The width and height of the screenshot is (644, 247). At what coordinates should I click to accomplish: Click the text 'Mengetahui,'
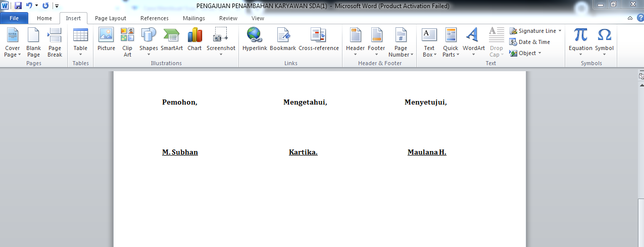305,103
